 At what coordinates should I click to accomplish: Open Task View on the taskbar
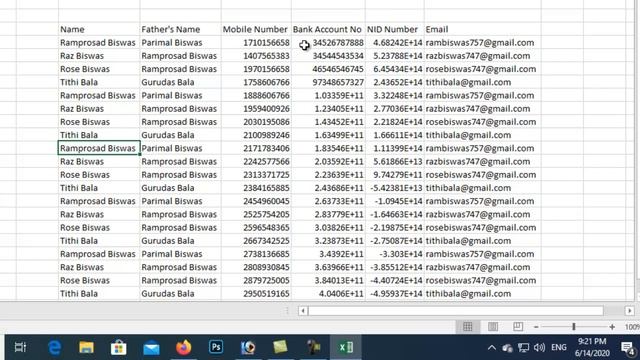point(20,347)
